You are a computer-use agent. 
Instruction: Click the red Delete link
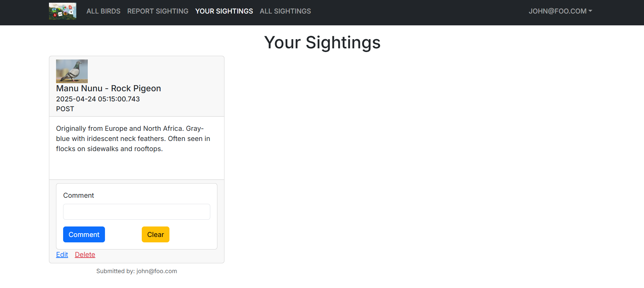85,255
